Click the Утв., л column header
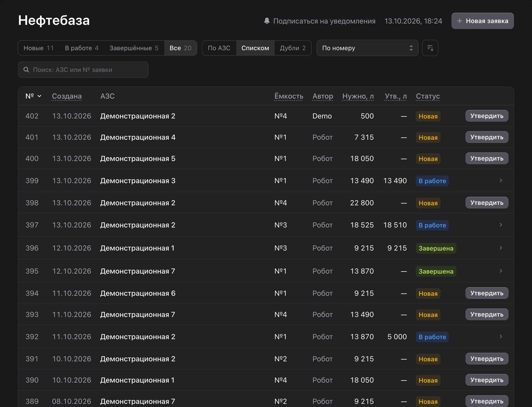Screen dimensions: 532x407 coord(396,96)
